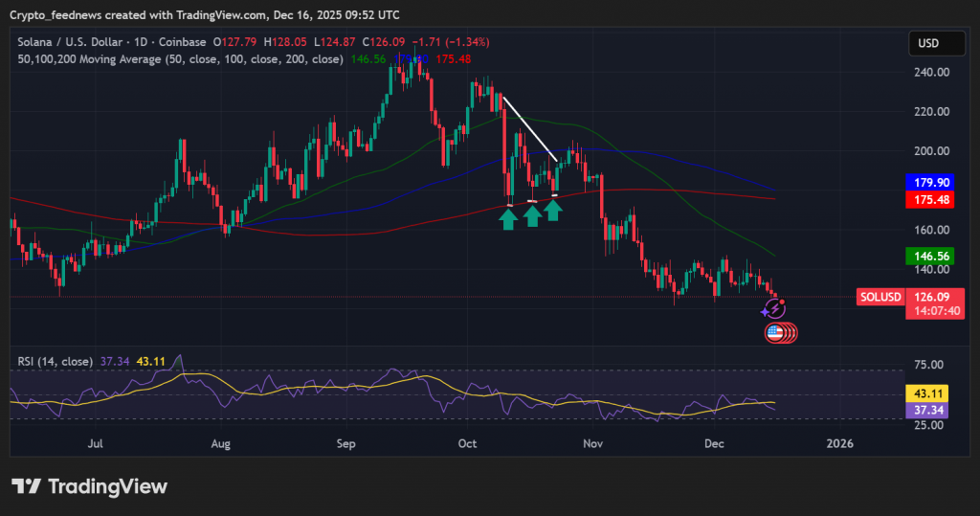Screen dimensions: 980x516
Task: Click the US flag economic event icon
Action: (777, 332)
